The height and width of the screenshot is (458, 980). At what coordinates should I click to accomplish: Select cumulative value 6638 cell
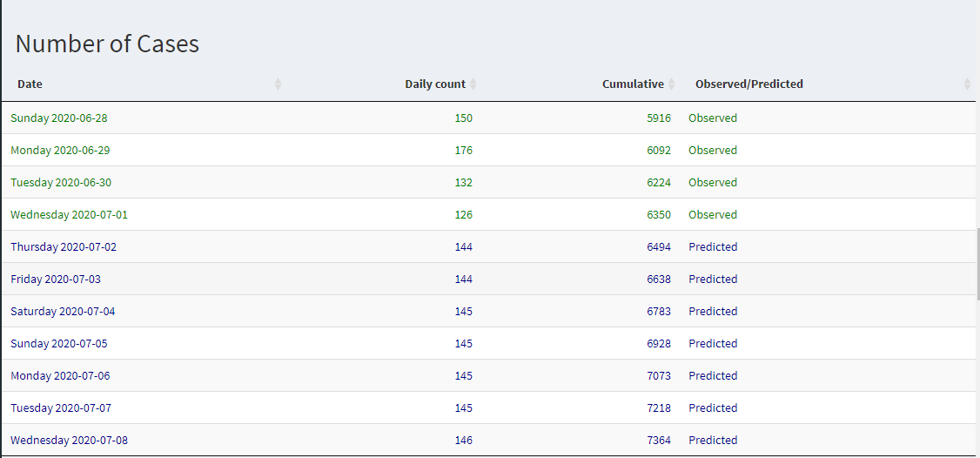coord(659,279)
